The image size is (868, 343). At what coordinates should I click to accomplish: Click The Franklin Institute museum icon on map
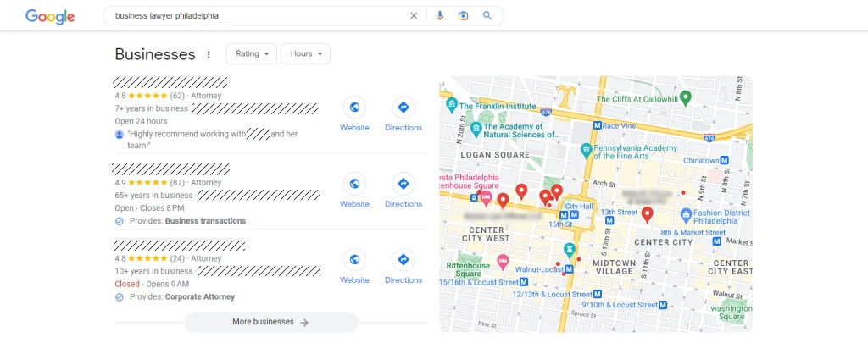click(452, 104)
